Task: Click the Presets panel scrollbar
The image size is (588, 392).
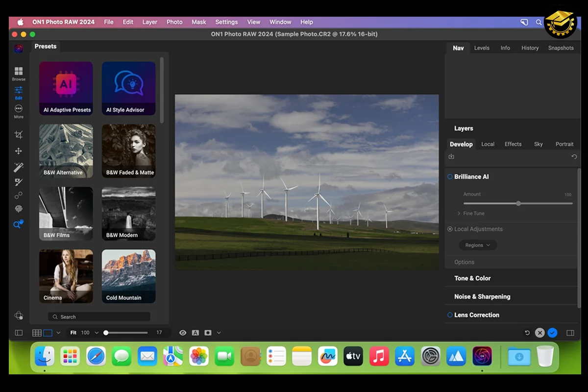Action: [162, 91]
